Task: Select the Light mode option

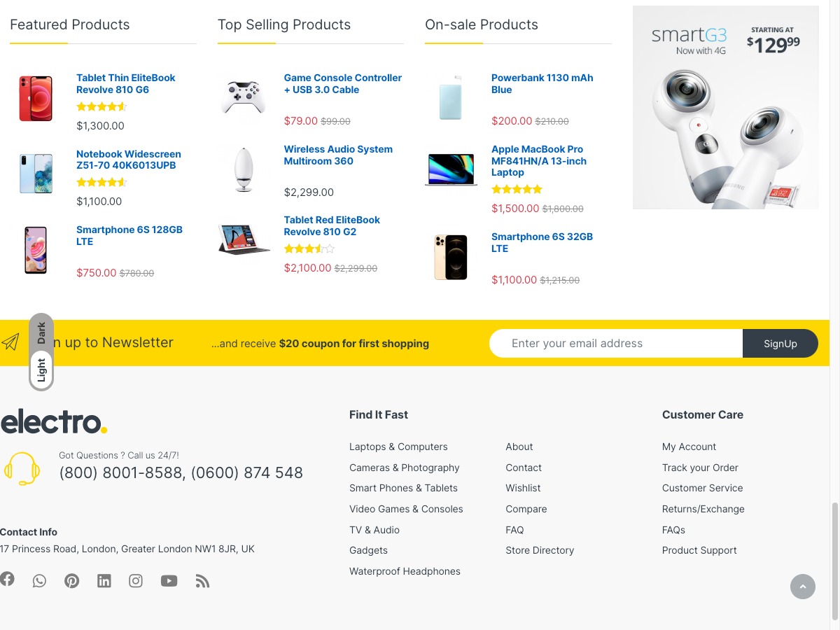Action: 41,370
